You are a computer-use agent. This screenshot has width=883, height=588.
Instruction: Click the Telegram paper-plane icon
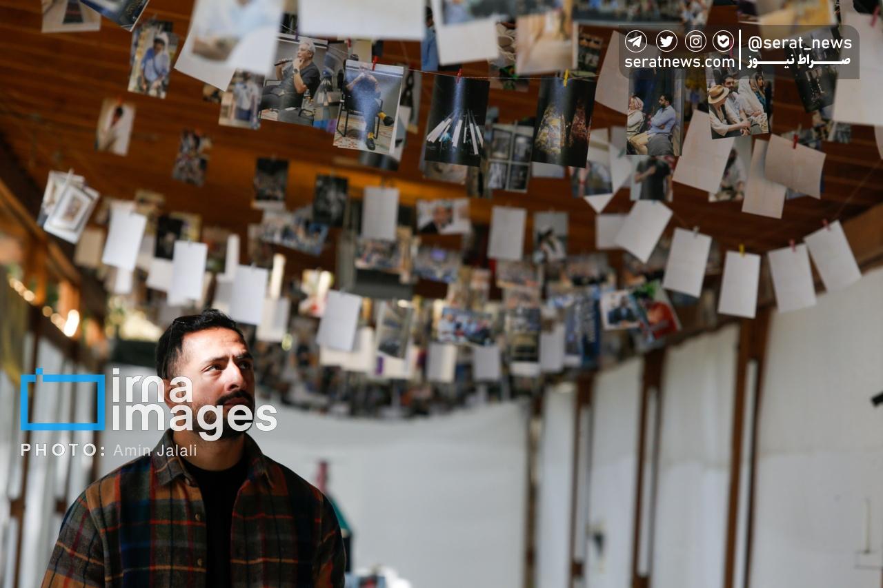pos(636,41)
